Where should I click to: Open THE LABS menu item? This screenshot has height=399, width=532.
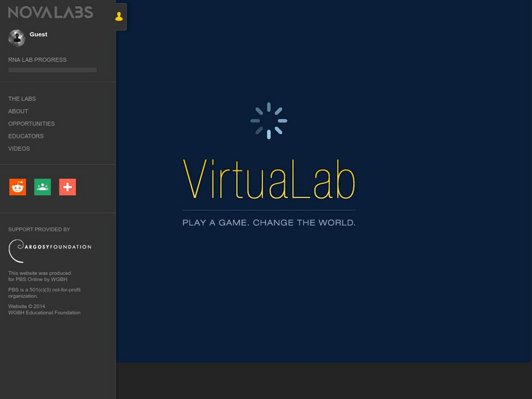[22, 98]
